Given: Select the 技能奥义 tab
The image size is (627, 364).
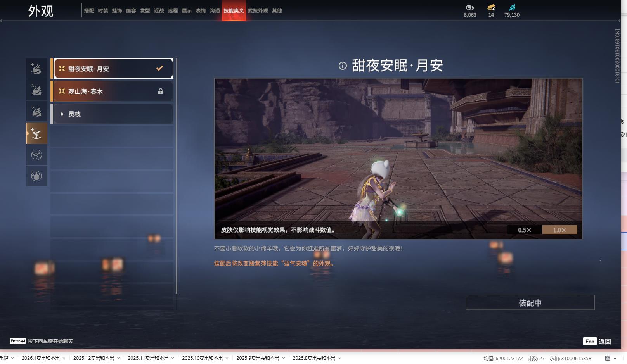Looking at the screenshot, I should pos(234,11).
